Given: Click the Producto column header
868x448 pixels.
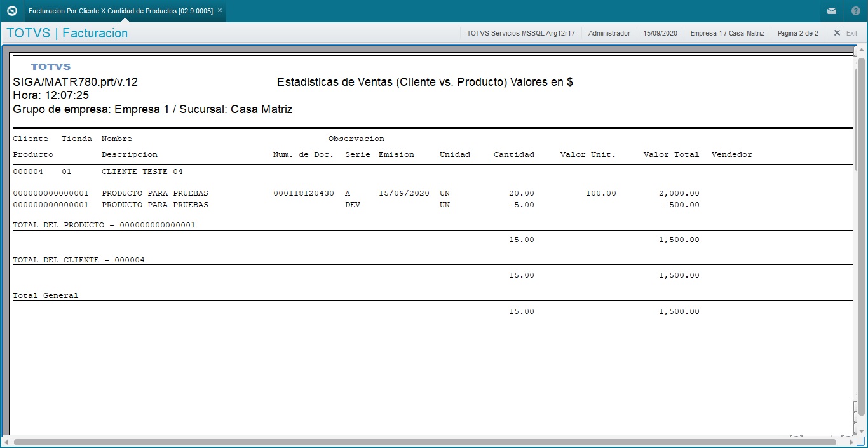Looking at the screenshot, I should [x=33, y=154].
